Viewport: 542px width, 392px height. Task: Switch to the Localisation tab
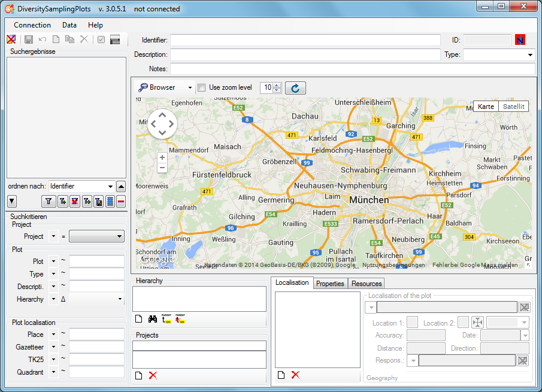pos(292,282)
